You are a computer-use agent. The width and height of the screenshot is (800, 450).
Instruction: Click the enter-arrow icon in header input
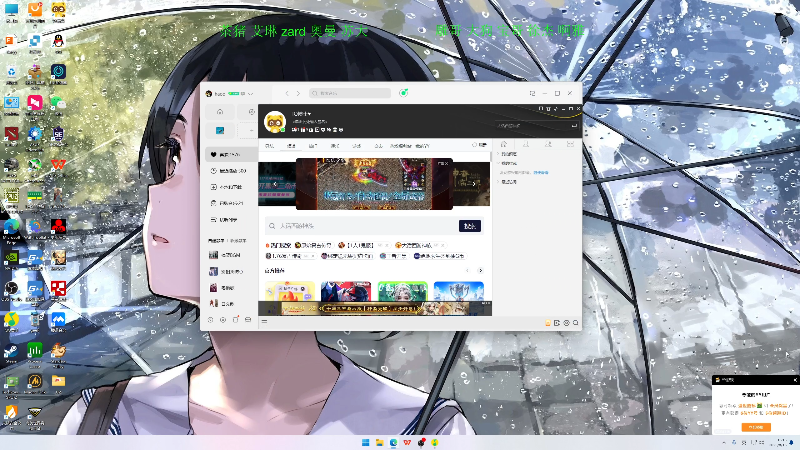(x=574, y=126)
